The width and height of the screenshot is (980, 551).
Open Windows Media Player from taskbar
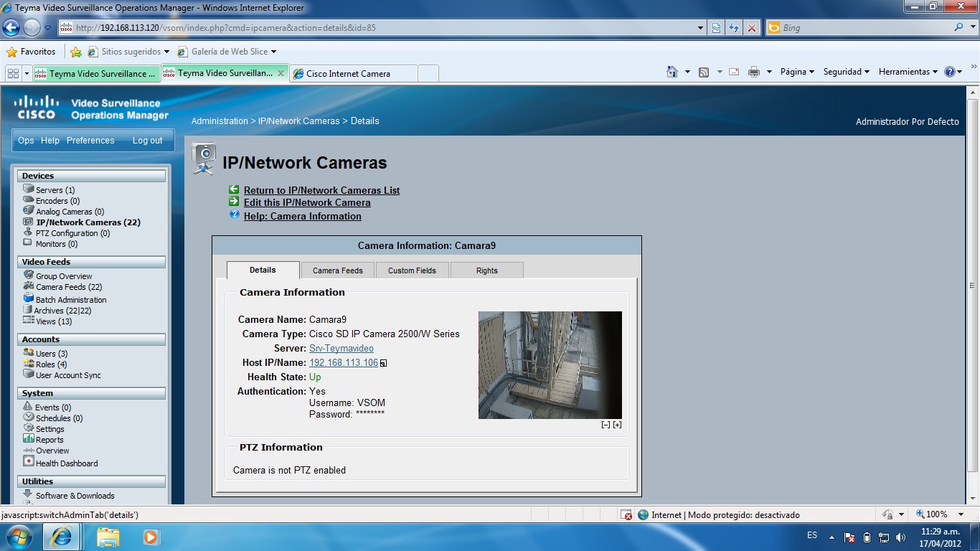click(151, 537)
